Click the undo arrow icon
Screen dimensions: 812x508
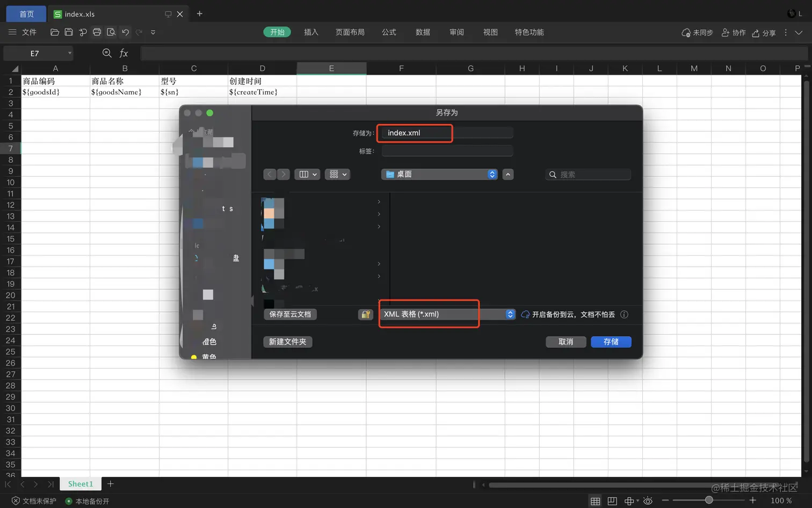[125, 32]
